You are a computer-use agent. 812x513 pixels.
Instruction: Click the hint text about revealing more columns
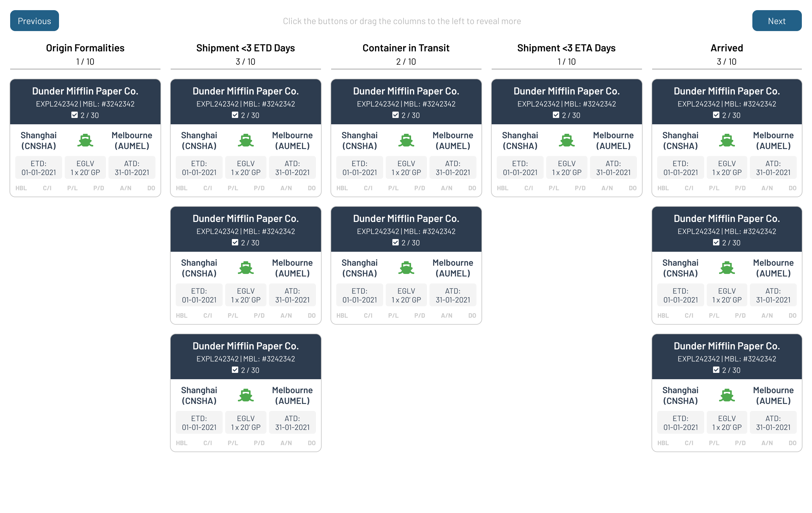click(402, 21)
